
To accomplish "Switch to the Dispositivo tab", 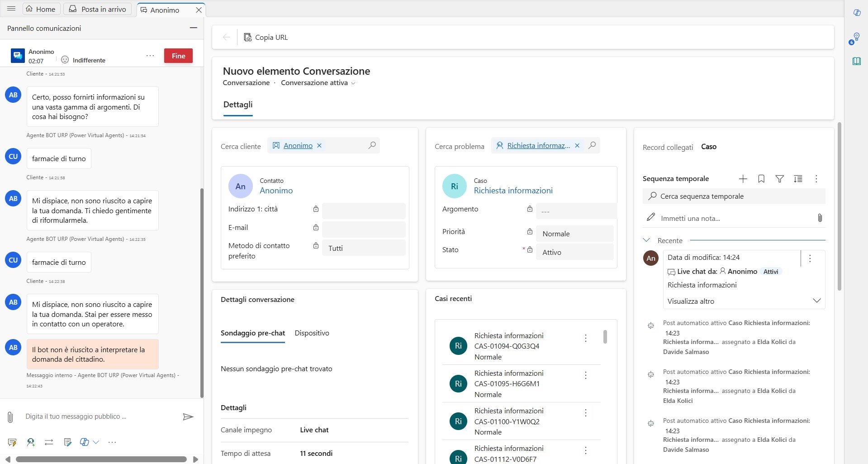I will click(312, 333).
